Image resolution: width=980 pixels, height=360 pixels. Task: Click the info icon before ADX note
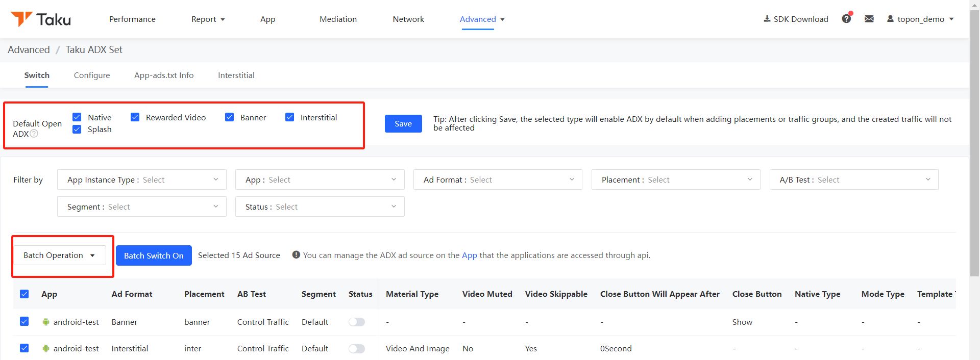coord(296,254)
